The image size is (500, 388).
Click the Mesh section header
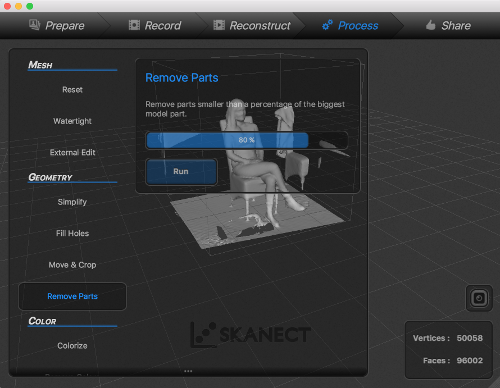(x=40, y=65)
